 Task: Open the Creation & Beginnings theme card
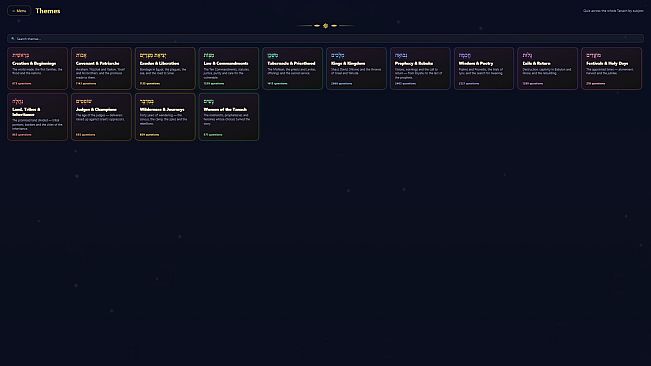tap(37, 68)
